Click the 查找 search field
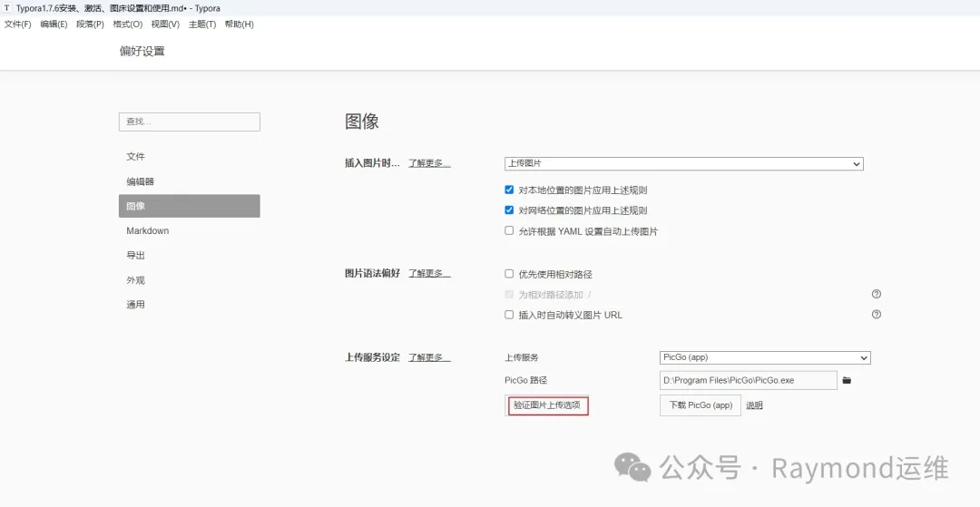This screenshot has height=507, width=980. click(x=190, y=122)
